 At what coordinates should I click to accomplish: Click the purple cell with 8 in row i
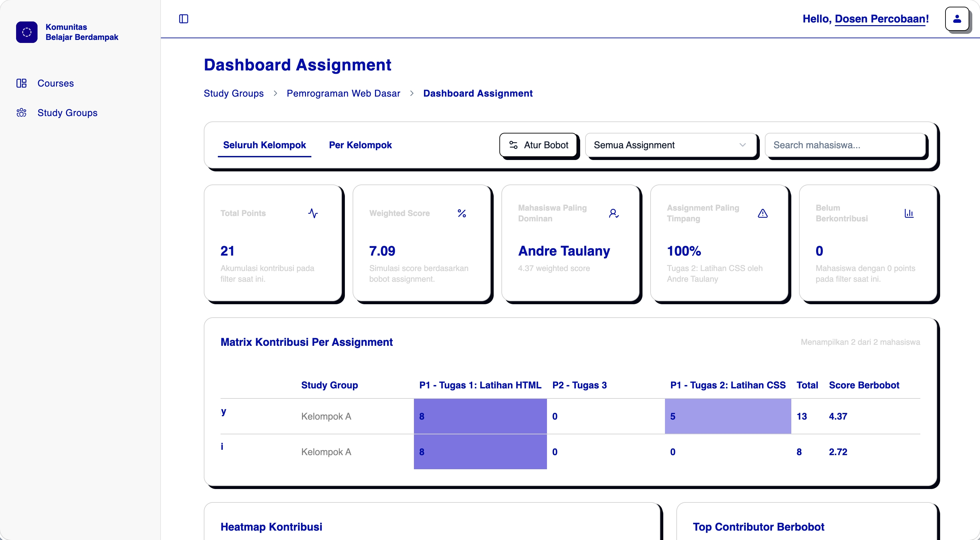(x=480, y=452)
